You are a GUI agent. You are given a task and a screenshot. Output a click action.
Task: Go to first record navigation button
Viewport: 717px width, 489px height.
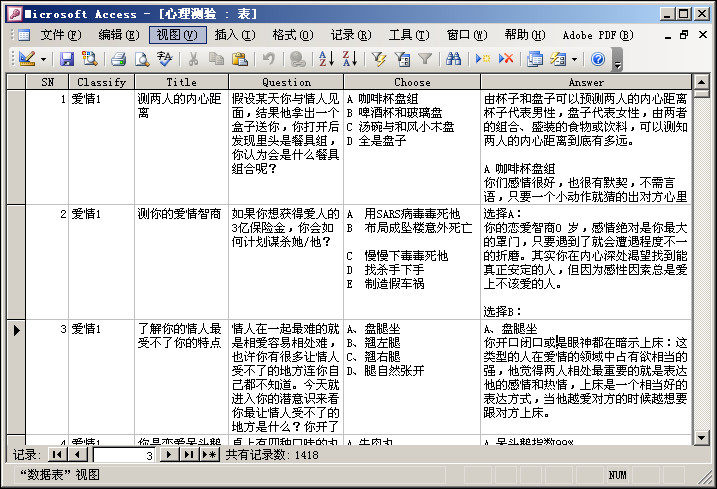tap(57, 455)
